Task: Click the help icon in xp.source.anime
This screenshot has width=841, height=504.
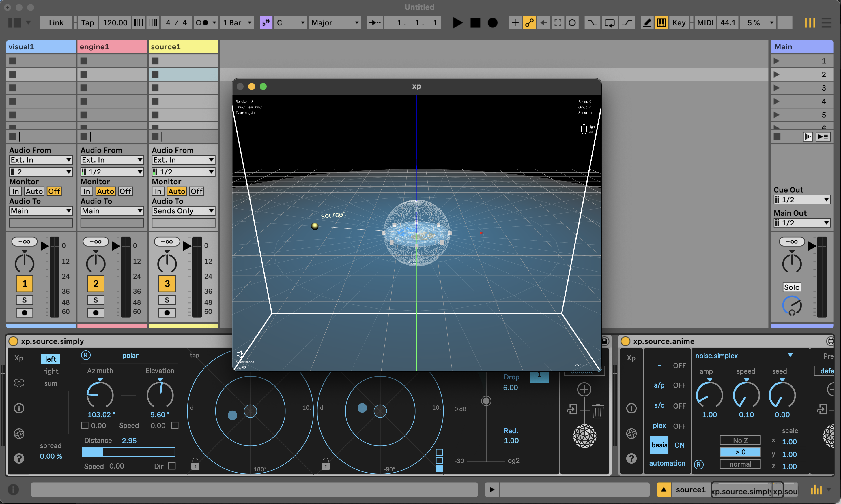Action: tap(631, 459)
